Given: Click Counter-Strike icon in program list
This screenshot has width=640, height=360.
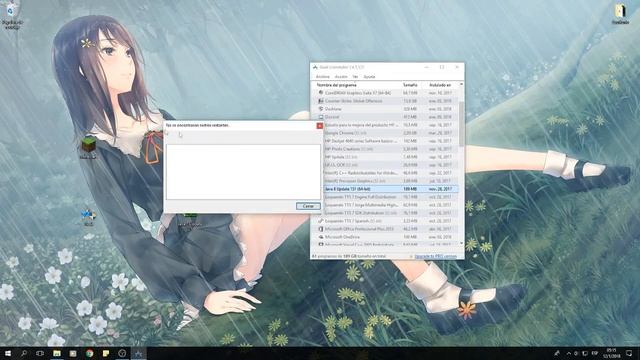Looking at the screenshot, I should point(321,101).
